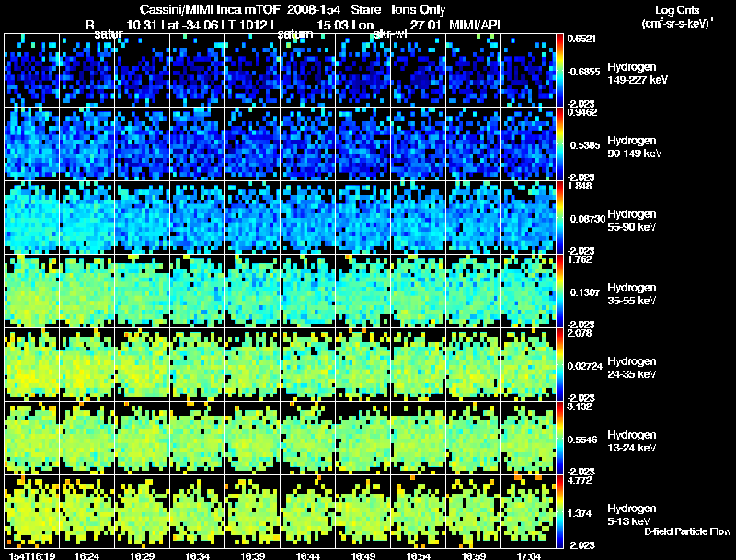Image resolution: width=736 pixels, height=560 pixels.
Task: Click the 4.772 scale maximum value
Action: [580, 481]
